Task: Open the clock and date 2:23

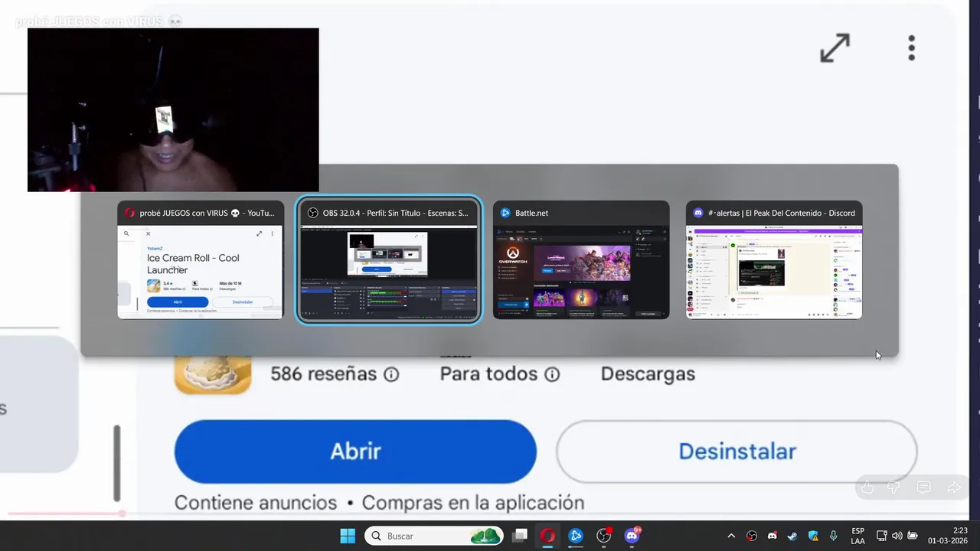Action: point(948,536)
